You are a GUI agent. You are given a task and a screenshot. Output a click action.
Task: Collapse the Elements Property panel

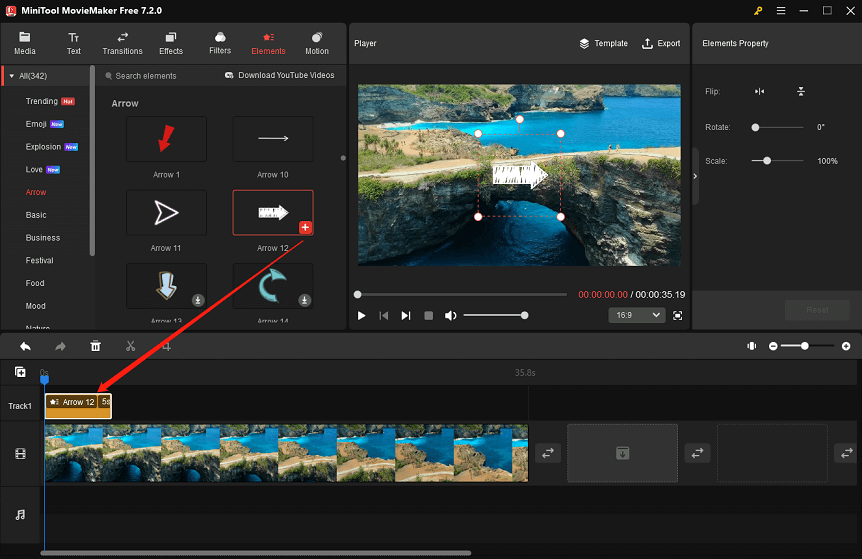click(x=695, y=176)
